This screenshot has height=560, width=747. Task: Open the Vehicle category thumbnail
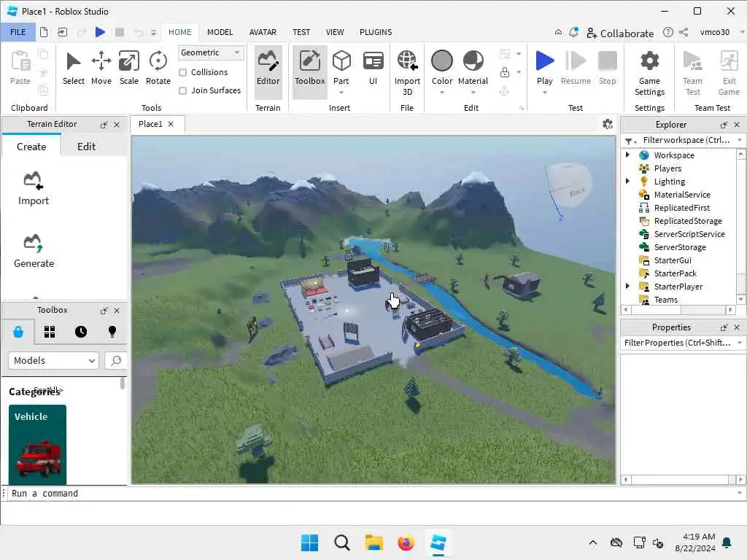[37, 445]
